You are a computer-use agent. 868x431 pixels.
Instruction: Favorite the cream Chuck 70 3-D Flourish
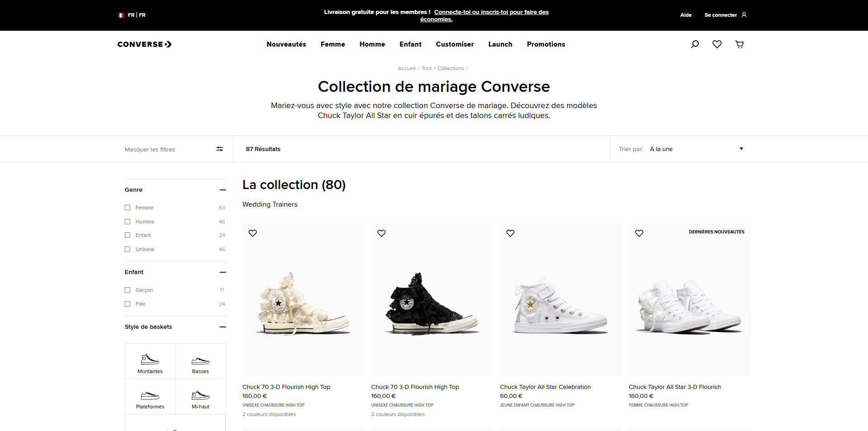pos(253,233)
